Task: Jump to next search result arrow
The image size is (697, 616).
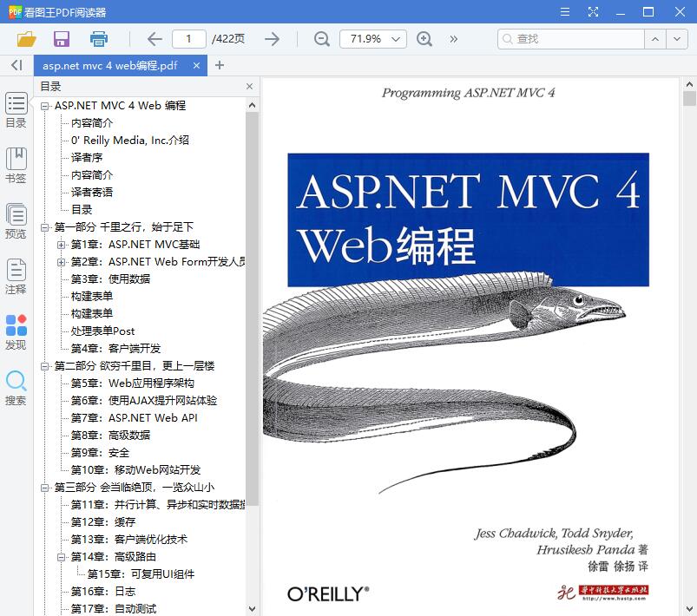Action: pos(676,39)
